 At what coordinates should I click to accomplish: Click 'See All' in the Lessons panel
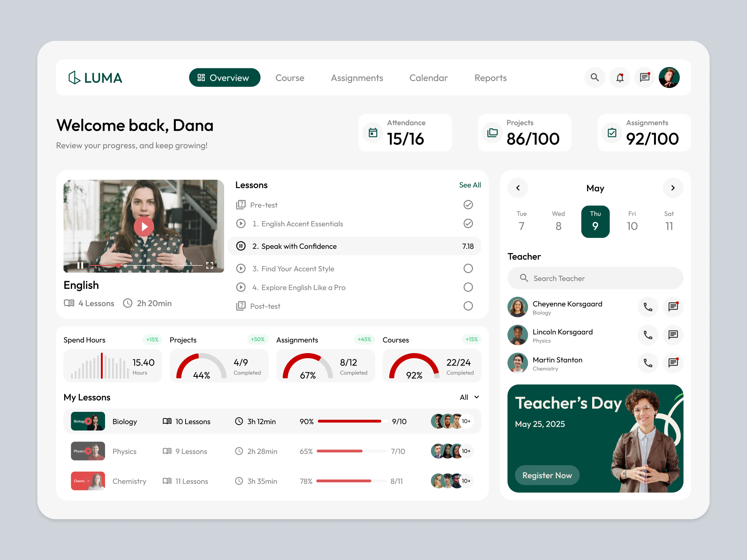470,185
